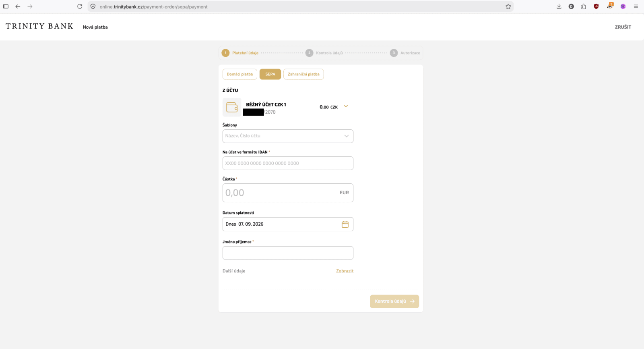Click the Nová platba heading

point(95,27)
